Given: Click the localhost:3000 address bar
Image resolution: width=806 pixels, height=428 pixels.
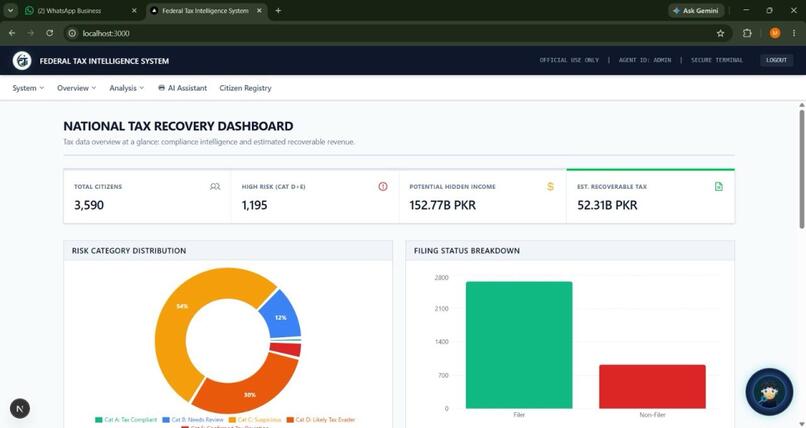Looking at the screenshot, I should tap(396, 33).
